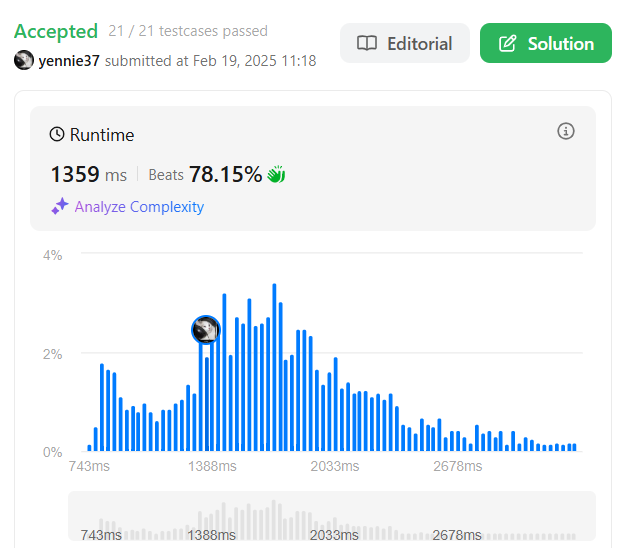Click the 2033ms label on the main chart axis
The height and width of the screenshot is (548, 627).
click(x=335, y=466)
